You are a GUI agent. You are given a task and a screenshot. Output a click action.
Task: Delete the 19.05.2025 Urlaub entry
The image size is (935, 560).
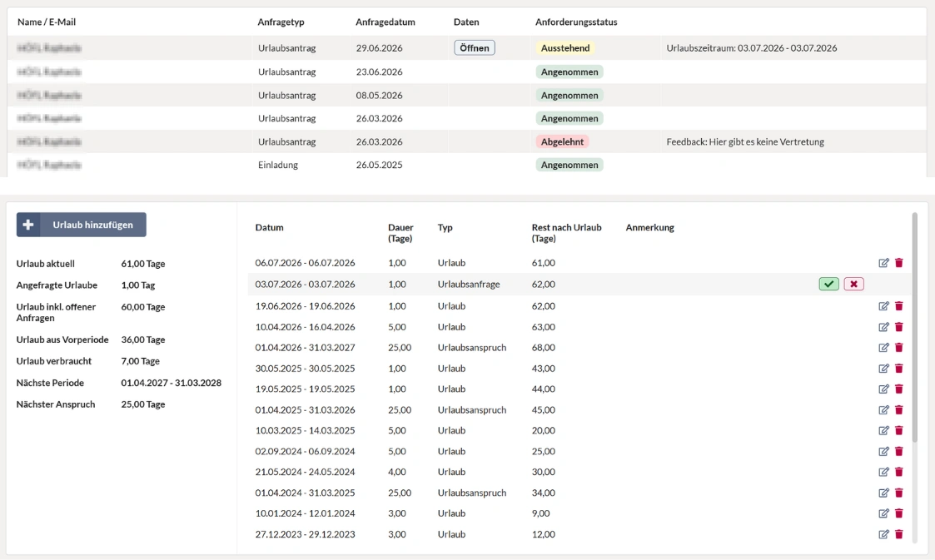(899, 389)
